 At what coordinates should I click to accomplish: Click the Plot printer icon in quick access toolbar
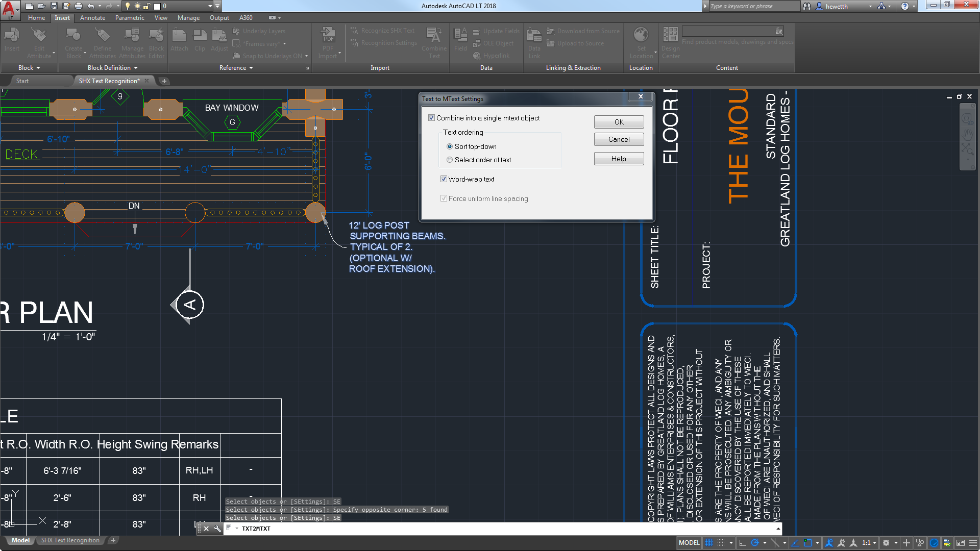[79, 6]
